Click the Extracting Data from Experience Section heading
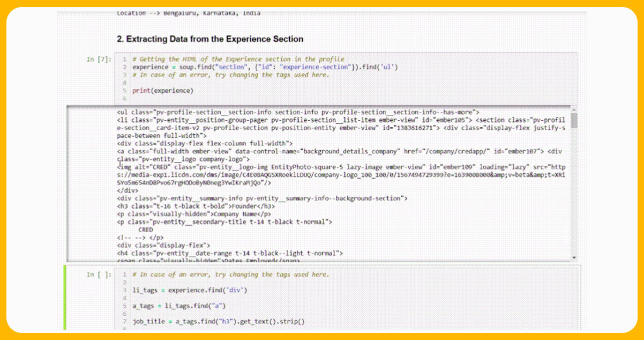The height and width of the screenshot is (340, 644). click(x=210, y=39)
